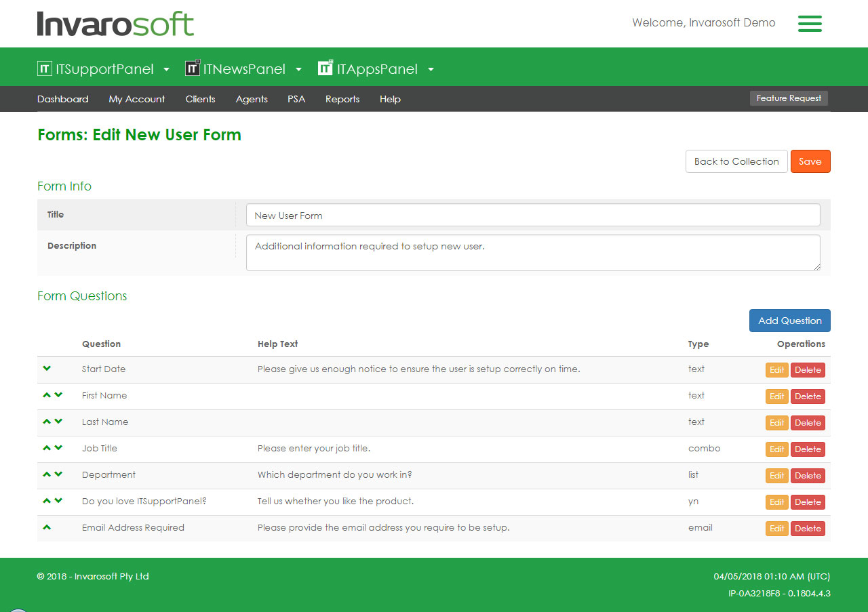Viewport: 868px width, 612px height.
Task: Edit the Department question
Action: click(x=776, y=476)
